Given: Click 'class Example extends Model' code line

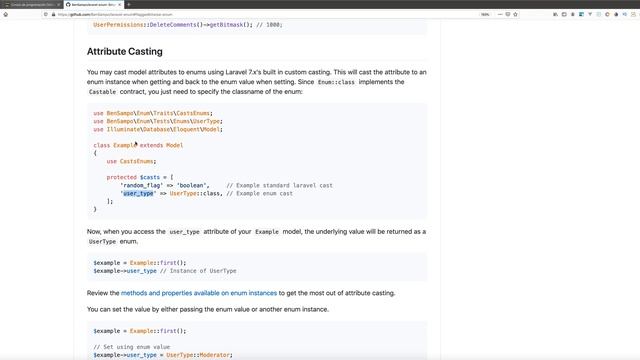Looking at the screenshot, I should pos(138,145).
